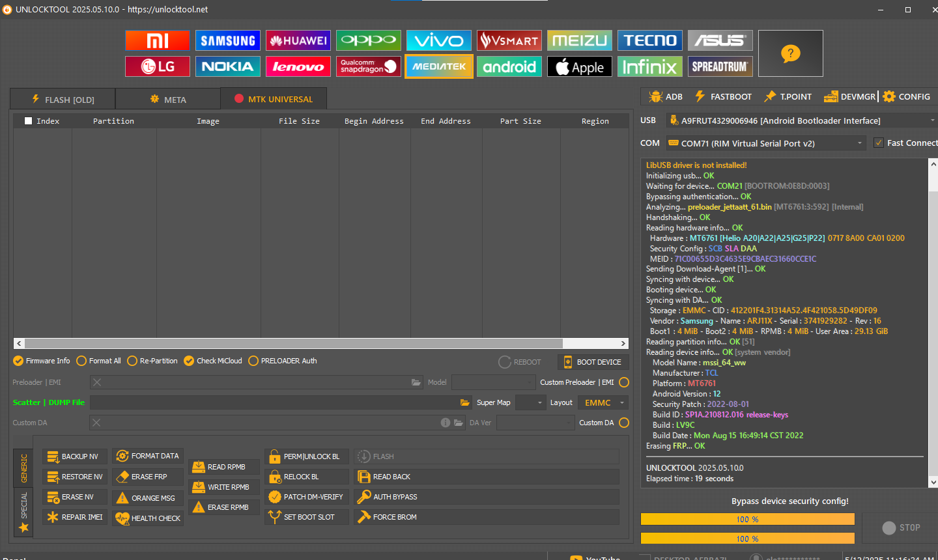
Task: Open the Huawei brand section
Action: tap(298, 40)
